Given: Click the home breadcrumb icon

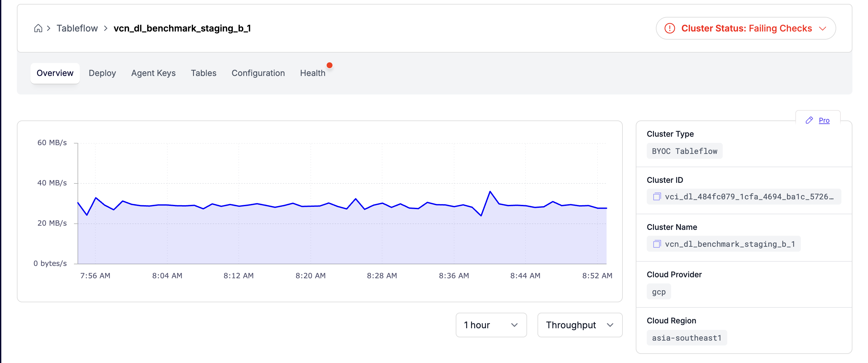Looking at the screenshot, I should pos(38,28).
